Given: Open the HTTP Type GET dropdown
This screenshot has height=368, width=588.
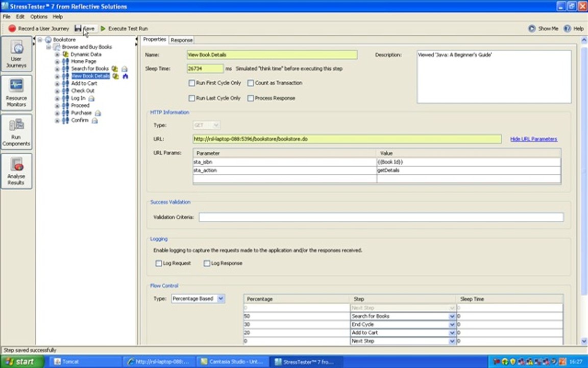Looking at the screenshot, I should [215, 125].
